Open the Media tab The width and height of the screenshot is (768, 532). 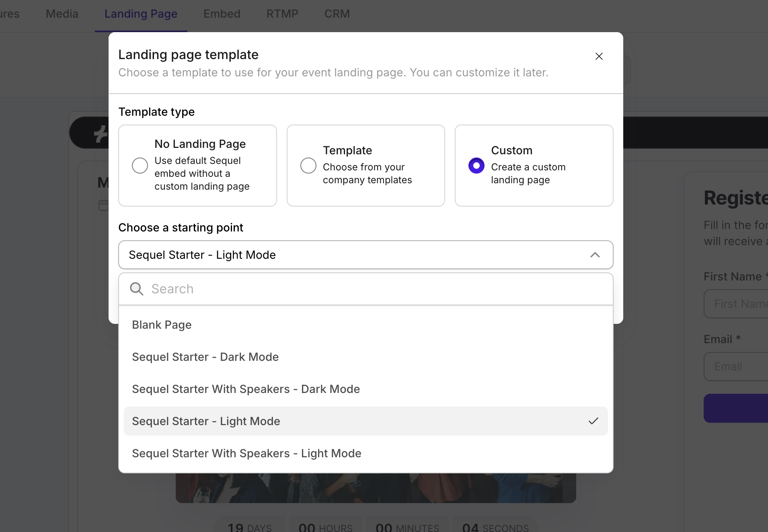(x=62, y=14)
